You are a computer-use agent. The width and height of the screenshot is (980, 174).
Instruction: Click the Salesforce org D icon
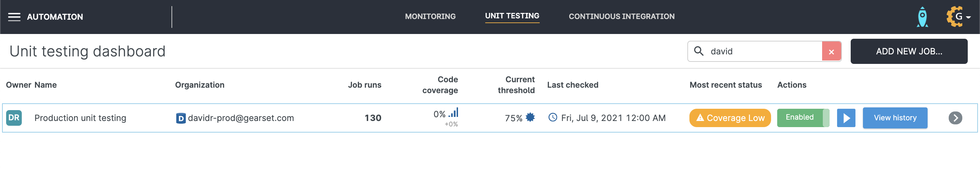pyautogui.click(x=181, y=119)
